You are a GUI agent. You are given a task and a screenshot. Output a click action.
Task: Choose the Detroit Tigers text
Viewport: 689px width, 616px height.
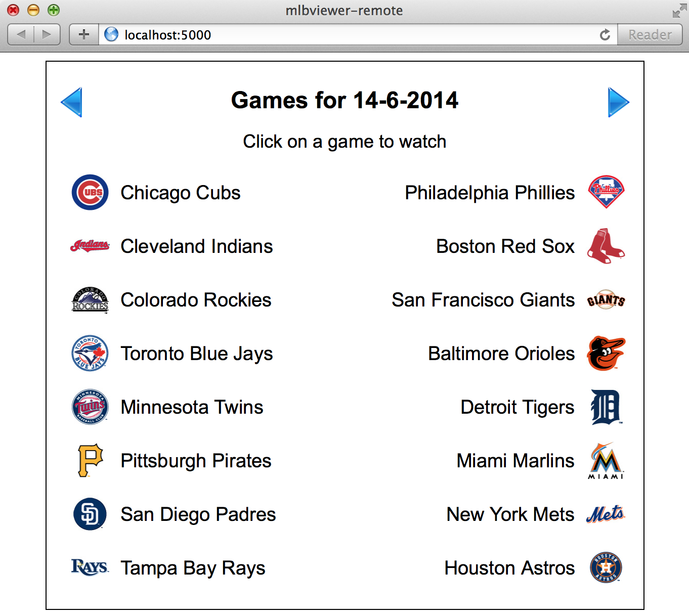[x=518, y=407]
